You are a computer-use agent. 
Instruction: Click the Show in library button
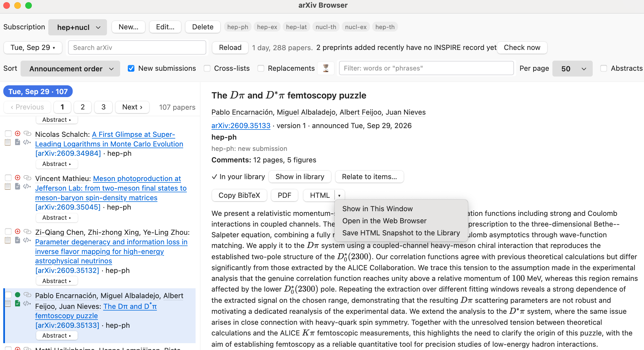tap(300, 177)
